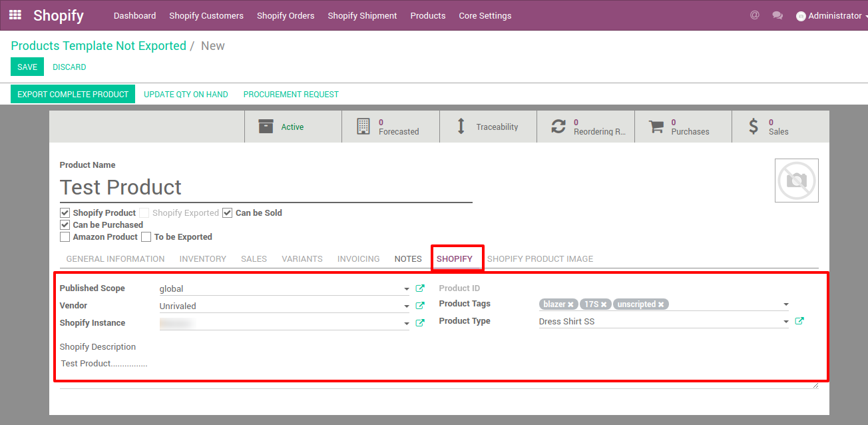Enable the Amazon Product checkbox
Screen dimensions: 868x425
[x=65, y=237]
